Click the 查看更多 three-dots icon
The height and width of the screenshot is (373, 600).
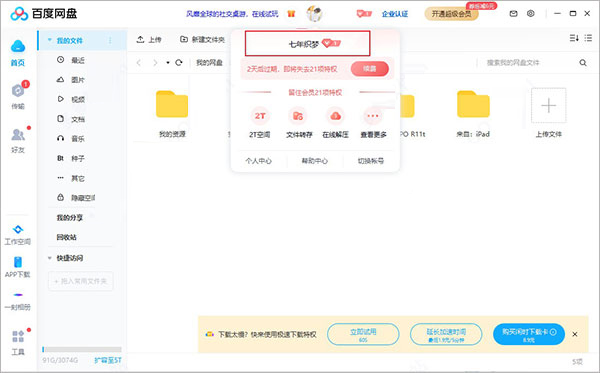[373, 116]
